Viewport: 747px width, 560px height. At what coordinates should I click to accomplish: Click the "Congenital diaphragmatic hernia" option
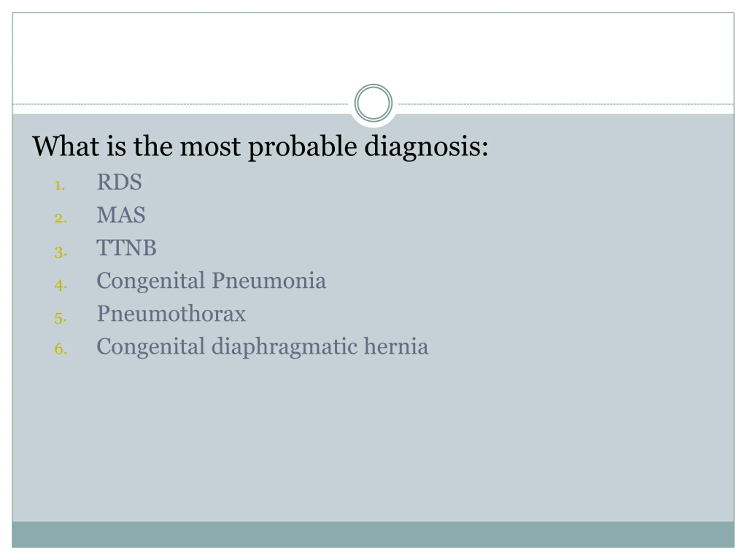(x=262, y=346)
